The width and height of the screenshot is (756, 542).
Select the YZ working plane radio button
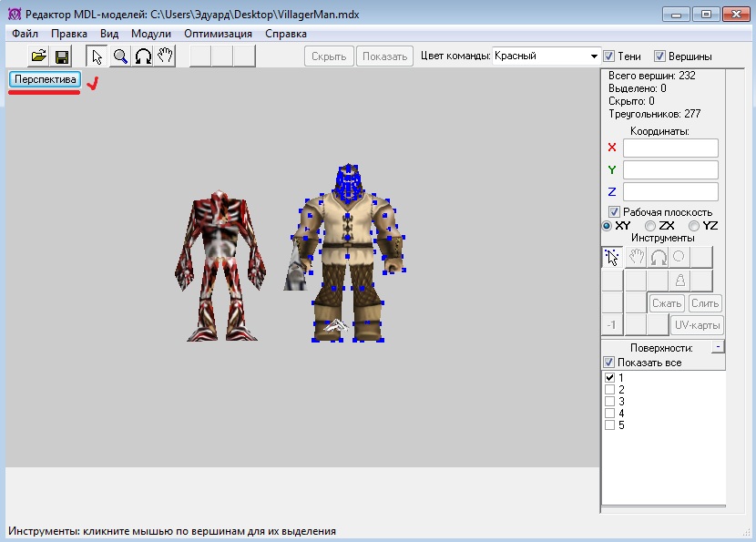[694, 226]
